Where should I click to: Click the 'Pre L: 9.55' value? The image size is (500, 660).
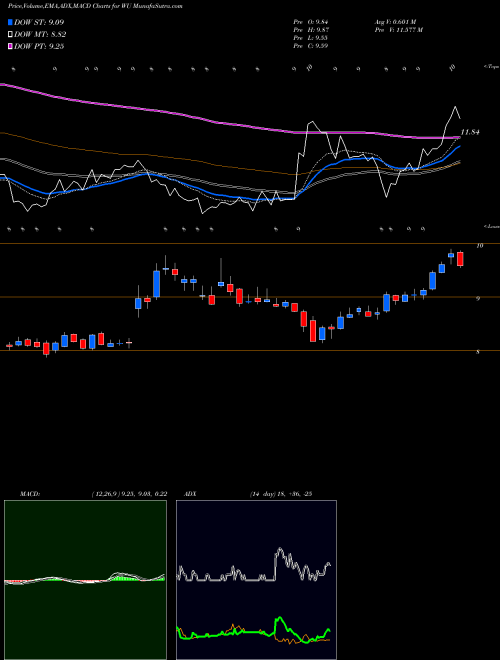coord(311,38)
